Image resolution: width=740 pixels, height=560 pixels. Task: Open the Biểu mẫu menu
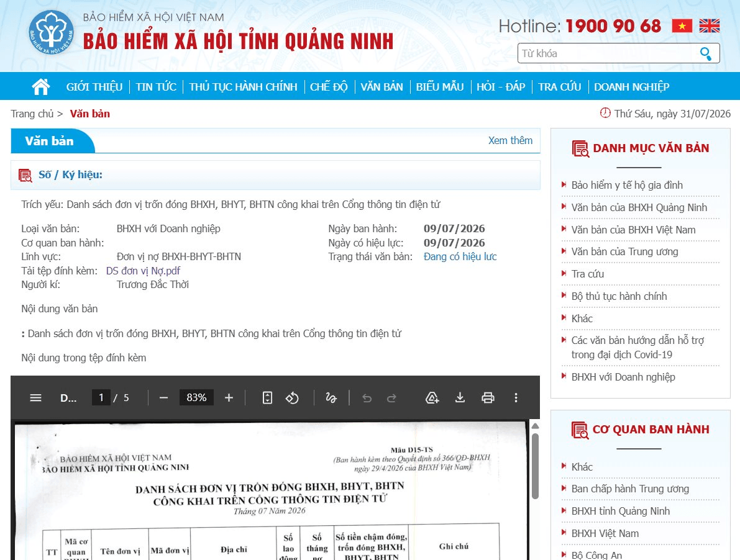[x=440, y=87]
